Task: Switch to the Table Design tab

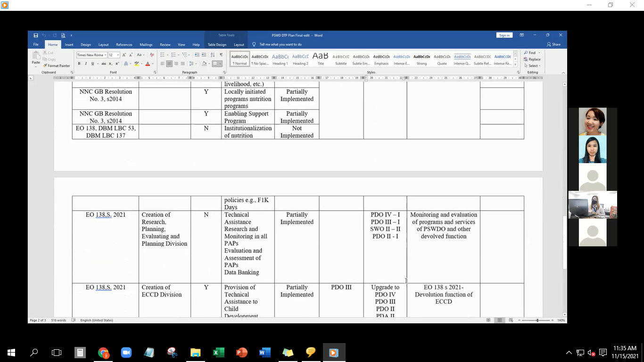Action: click(217, 45)
